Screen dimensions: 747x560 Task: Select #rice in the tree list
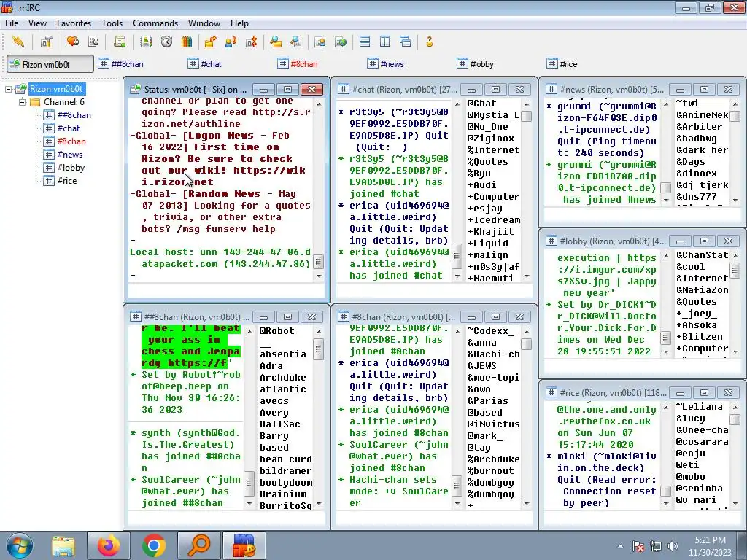[66, 181]
